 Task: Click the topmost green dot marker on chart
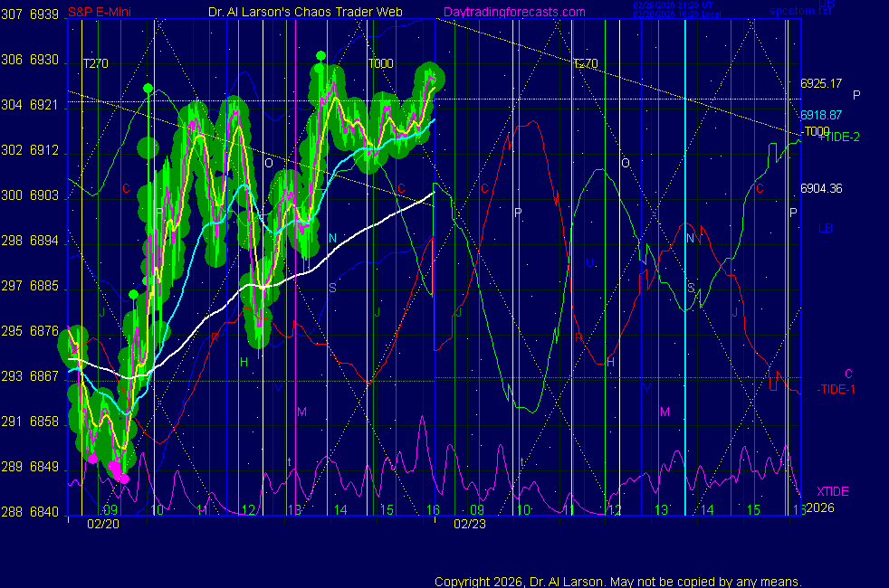tap(320, 56)
